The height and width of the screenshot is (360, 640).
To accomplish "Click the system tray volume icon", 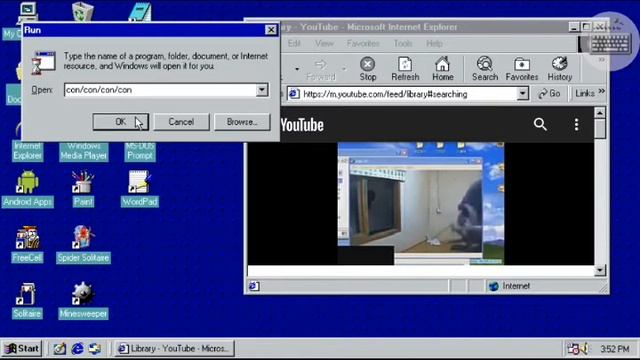I will (585, 349).
